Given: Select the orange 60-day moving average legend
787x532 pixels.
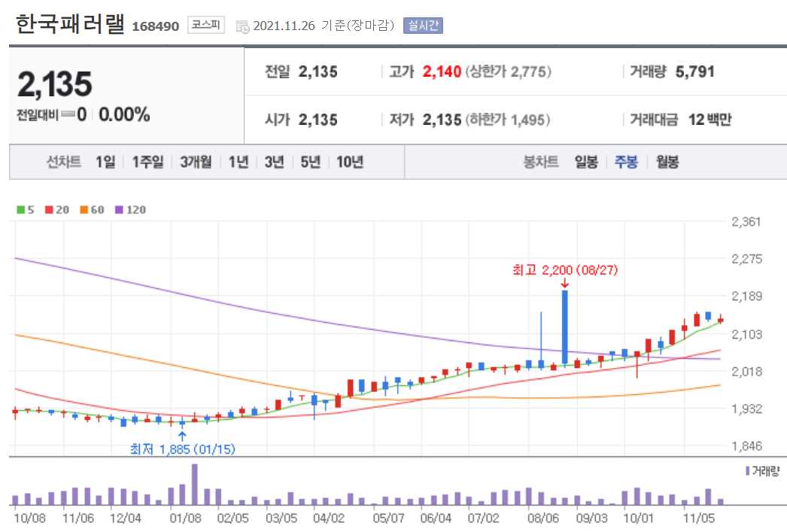Looking at the screenshot, I should (x=92, y=208).
